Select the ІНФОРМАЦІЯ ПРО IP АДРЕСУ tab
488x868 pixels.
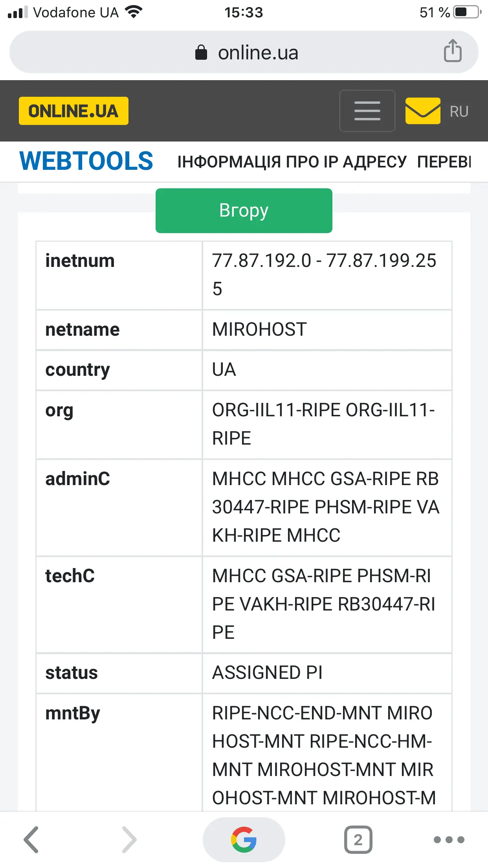tap(292, 162)
